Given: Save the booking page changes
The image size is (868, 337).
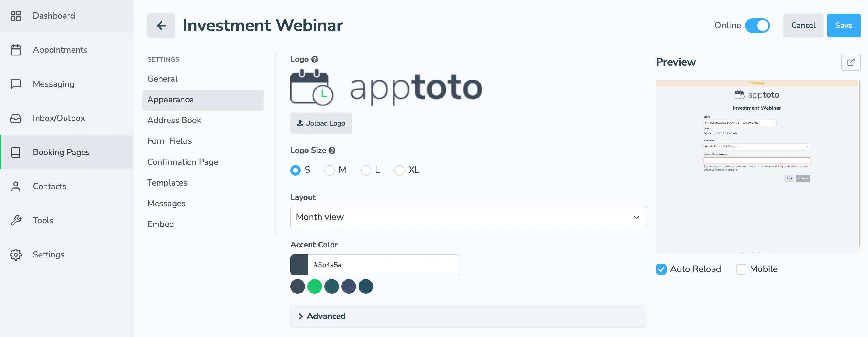Looking at the screenshot, I should [843, 25].
